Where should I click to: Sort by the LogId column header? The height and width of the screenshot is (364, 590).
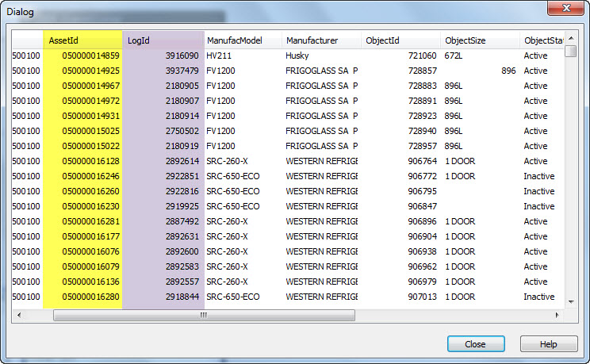click(x=163, y=40)
